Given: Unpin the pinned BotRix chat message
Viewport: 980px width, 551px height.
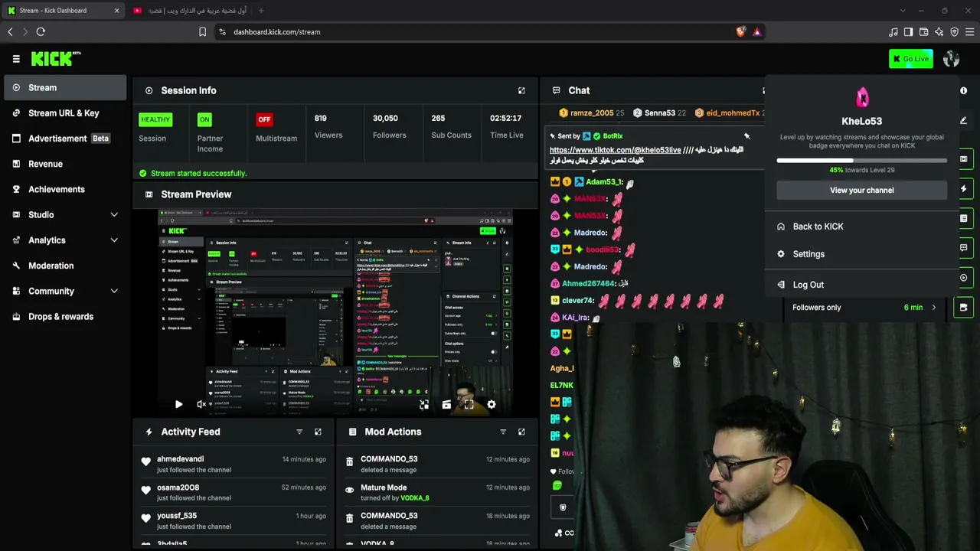Looking at the screenshot, I should point(746,136).
